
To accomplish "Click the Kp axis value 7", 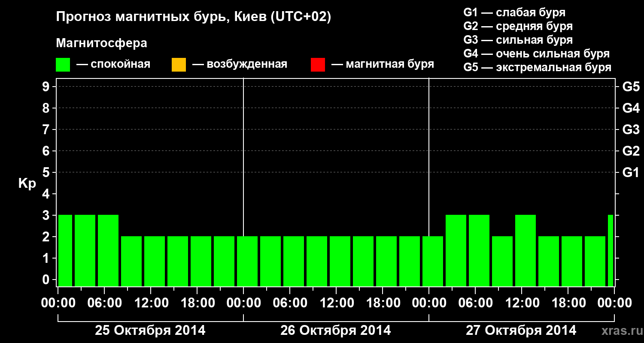I will (47, 129).
